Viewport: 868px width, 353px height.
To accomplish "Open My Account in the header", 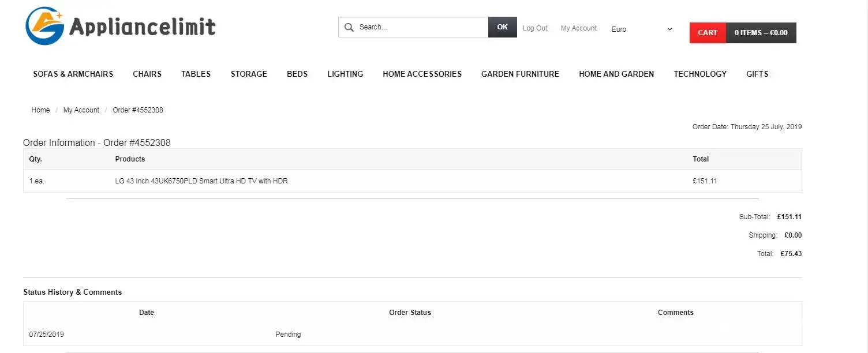I will [x=578, y=28].
